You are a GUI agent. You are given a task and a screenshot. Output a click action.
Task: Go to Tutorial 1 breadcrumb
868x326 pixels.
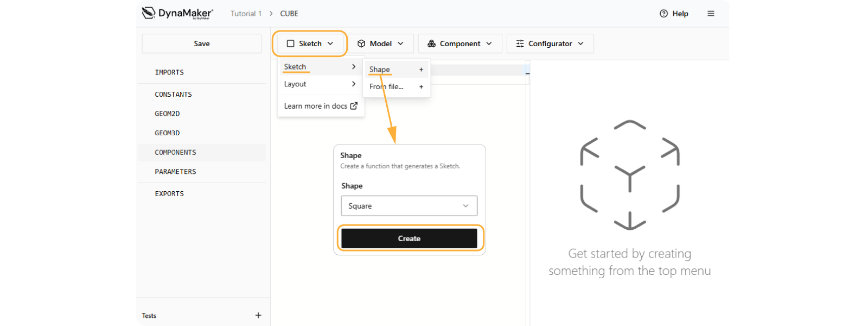(246, 14)
